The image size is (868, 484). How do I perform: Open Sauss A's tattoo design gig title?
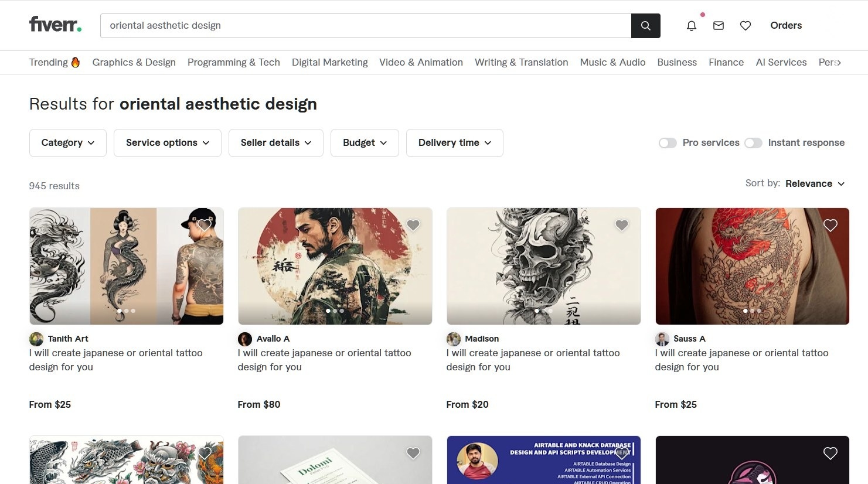(x=742, y=360)
